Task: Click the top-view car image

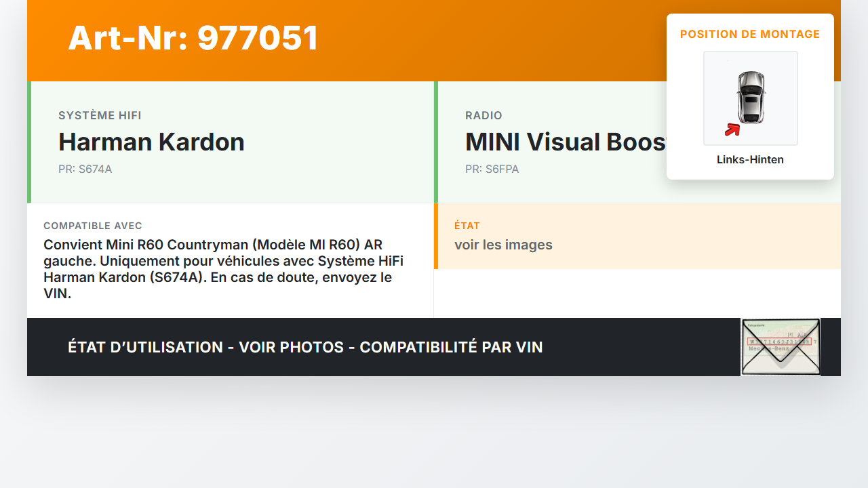Action: click(751, 98)
